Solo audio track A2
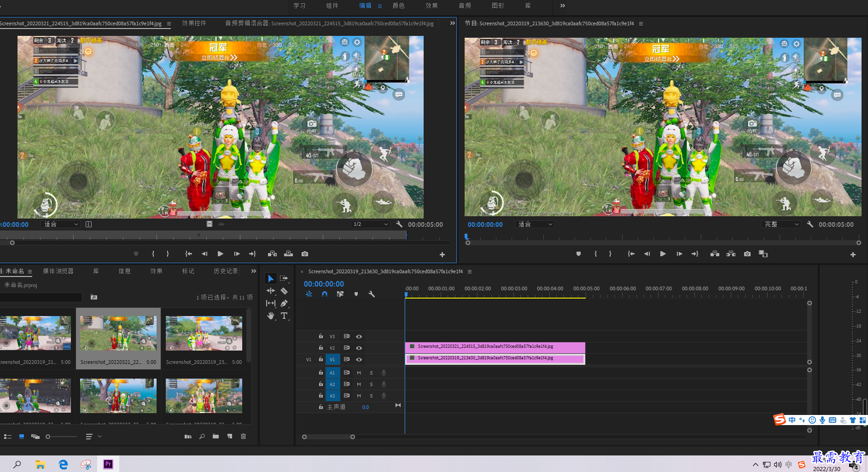868x472 pixels. point(371,384)
